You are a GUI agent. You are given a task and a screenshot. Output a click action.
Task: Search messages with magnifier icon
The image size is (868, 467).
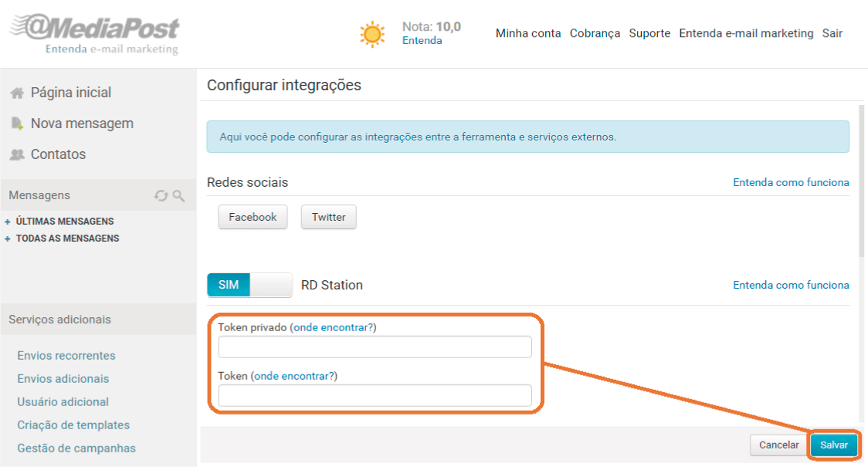pos(178,195)
